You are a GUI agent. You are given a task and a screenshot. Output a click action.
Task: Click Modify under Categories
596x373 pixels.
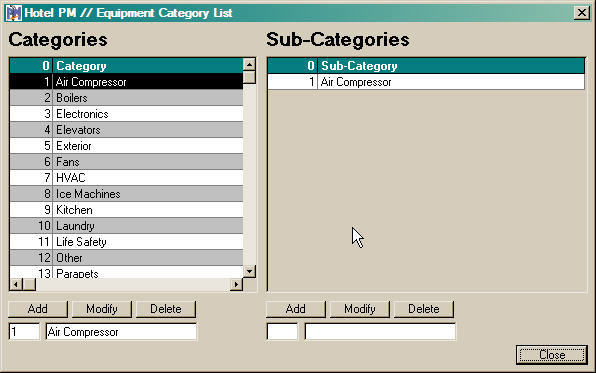pos(101,309)
